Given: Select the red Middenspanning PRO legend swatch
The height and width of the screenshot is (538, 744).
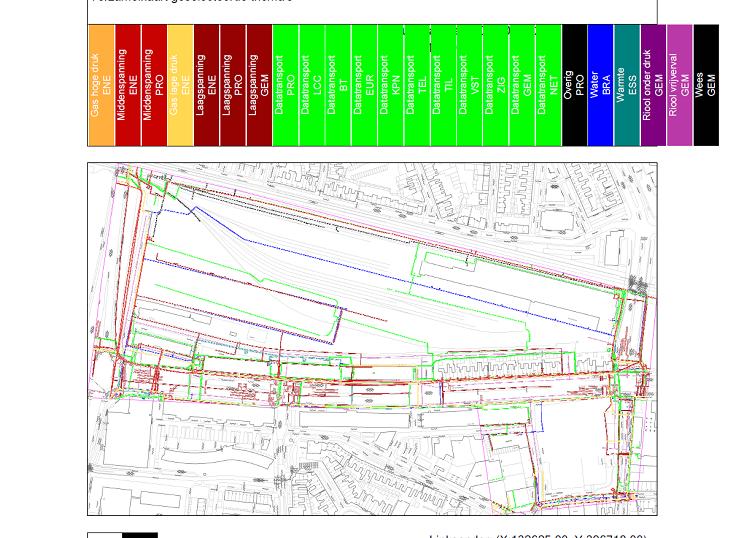Looking at the screenshot, I should point(154,85).
